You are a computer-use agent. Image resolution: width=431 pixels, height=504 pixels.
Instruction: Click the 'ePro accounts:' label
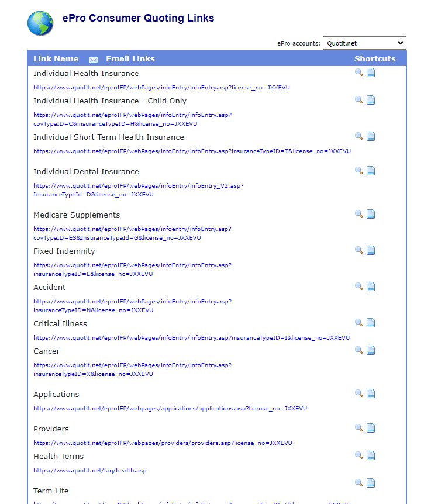pyautogui.click(x=299, y=43)
